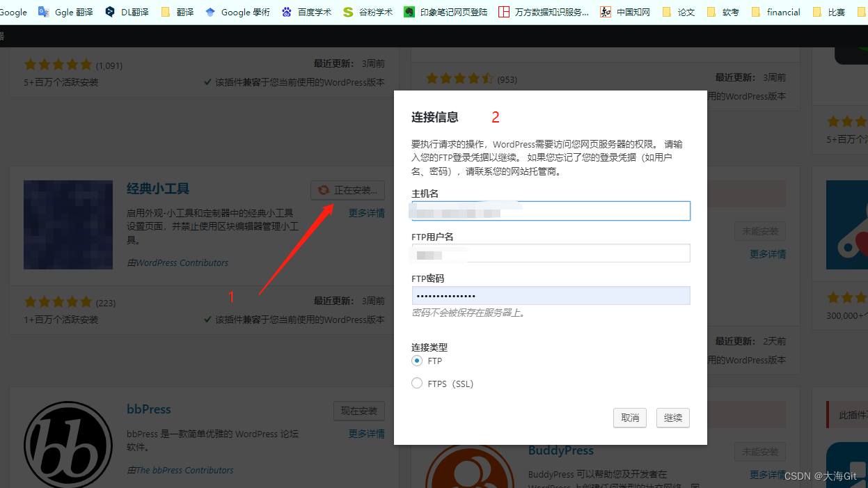Open the WordPress Contributors author link
The width and height of the screenshot is (868, 488).
point(182,262)
